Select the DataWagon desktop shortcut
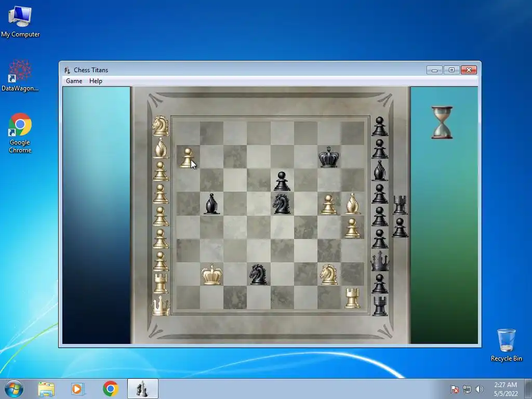Image resolution: width=532 pixels, height=399 pixels. [x=20, y=76]
